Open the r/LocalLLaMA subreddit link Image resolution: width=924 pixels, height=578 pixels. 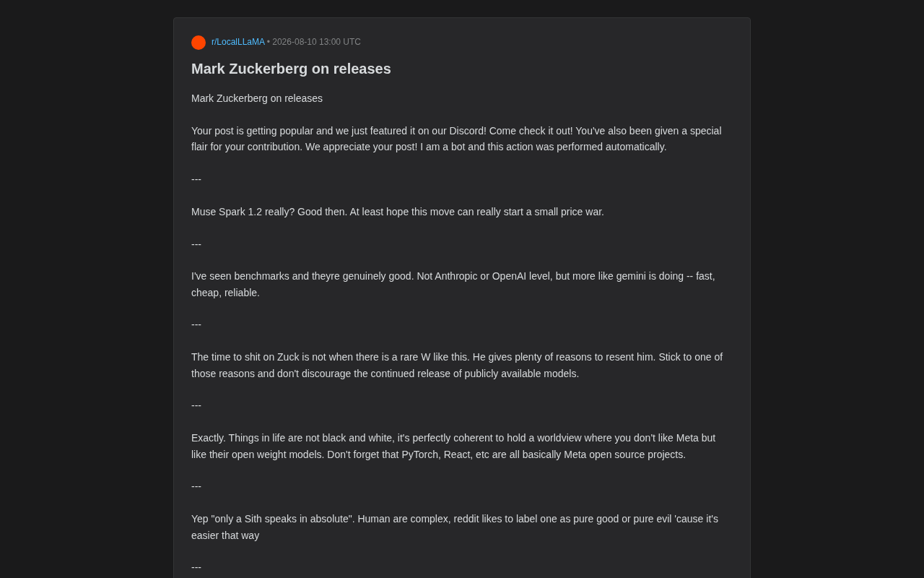pyautogui.click(x=238, y=42)
